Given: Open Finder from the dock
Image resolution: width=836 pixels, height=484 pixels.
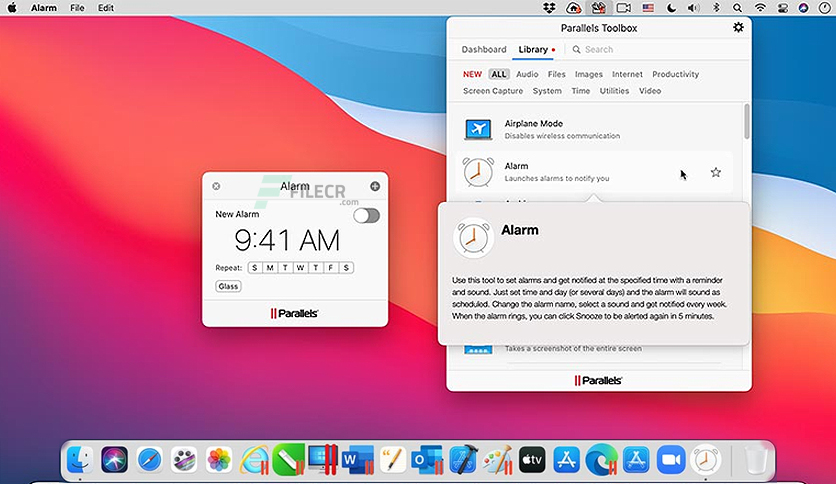Looking at the screenshot, I should click(80, 459).
